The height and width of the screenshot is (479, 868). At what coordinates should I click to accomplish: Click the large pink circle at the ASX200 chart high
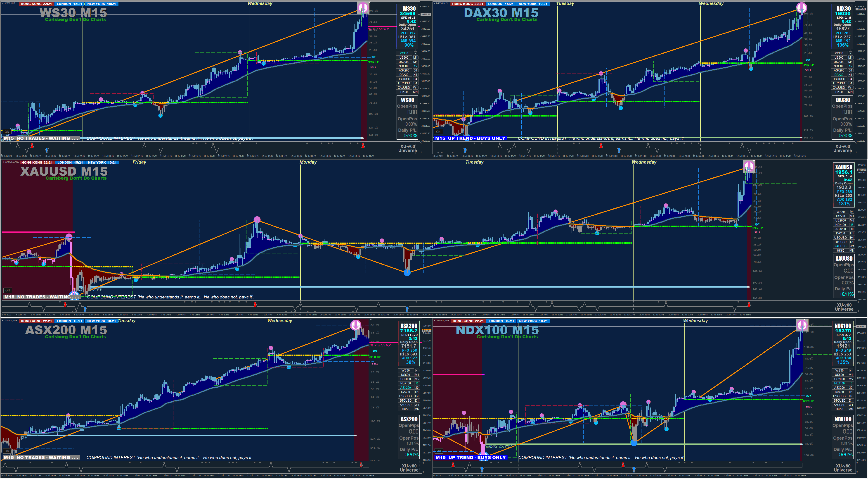(x=355, y=325)
